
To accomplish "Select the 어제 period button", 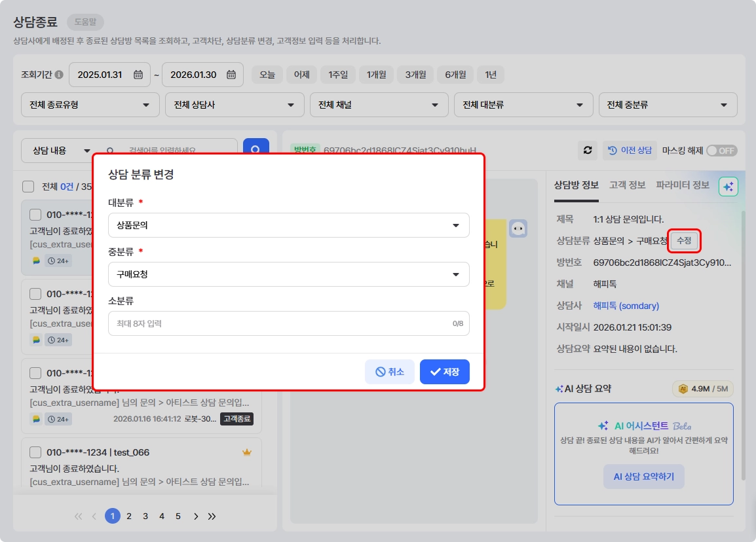I will click(x=302, y=75).
